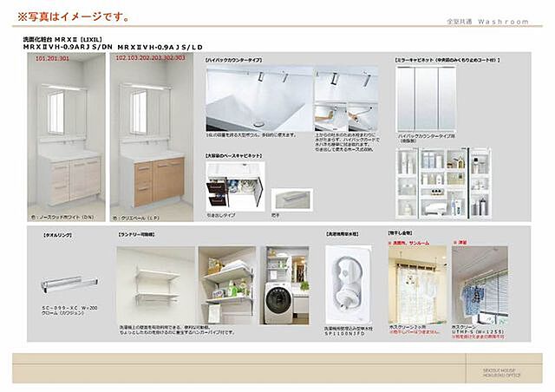Click the 'Washroom' page header text

coord(503,22)
